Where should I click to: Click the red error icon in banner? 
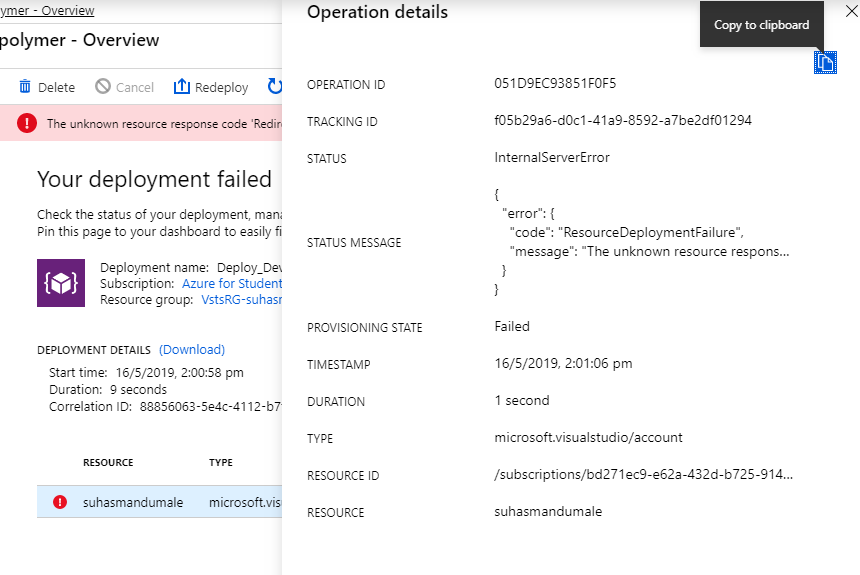click(27, 123)
